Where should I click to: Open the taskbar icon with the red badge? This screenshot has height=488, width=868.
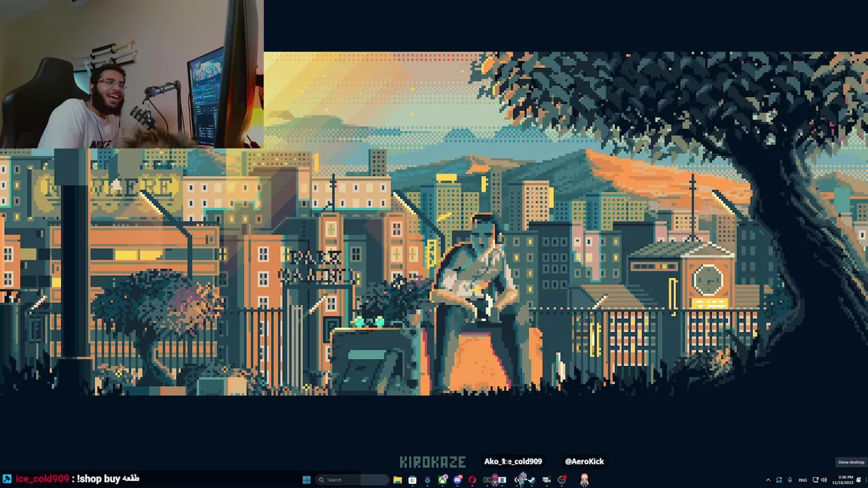pyautogui.click(x=561, y=480)
